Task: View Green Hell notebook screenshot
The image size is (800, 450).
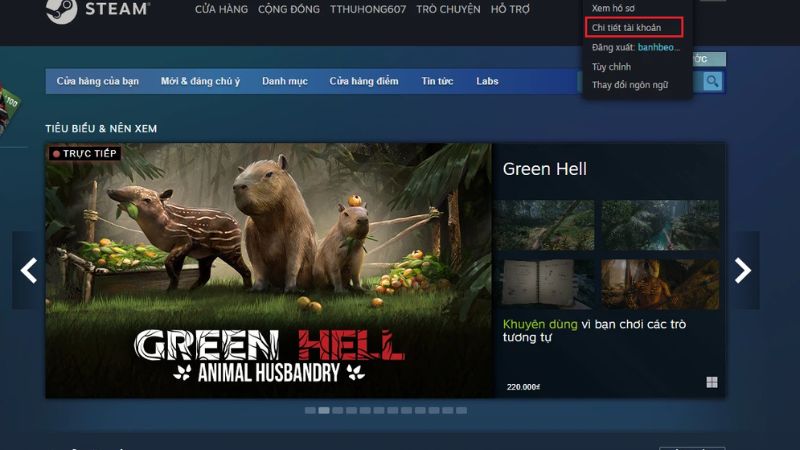Action: 543,284
